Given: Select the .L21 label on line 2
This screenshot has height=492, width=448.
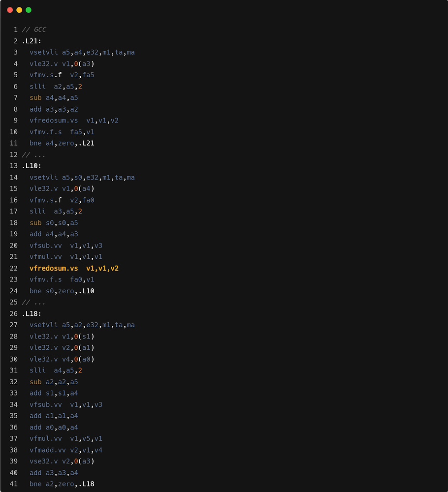Looking at the screenshot, I should click(32, 41).
